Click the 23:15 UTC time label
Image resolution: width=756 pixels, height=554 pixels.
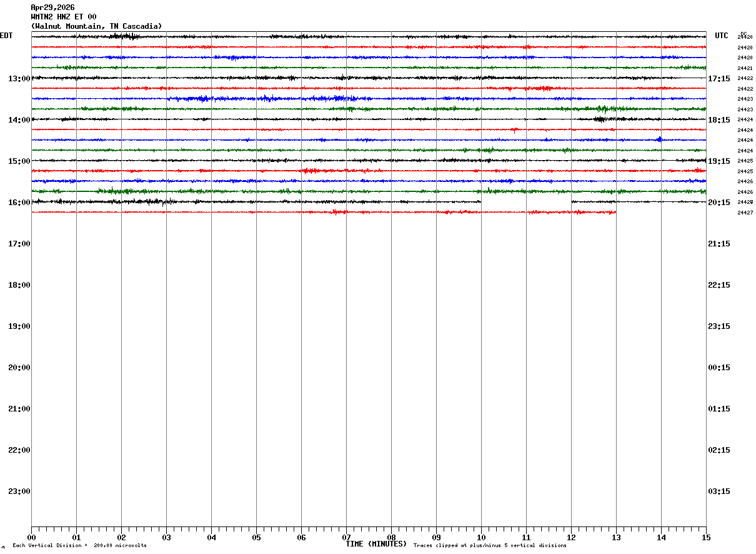pyautogui.click(x=719, y=326)
